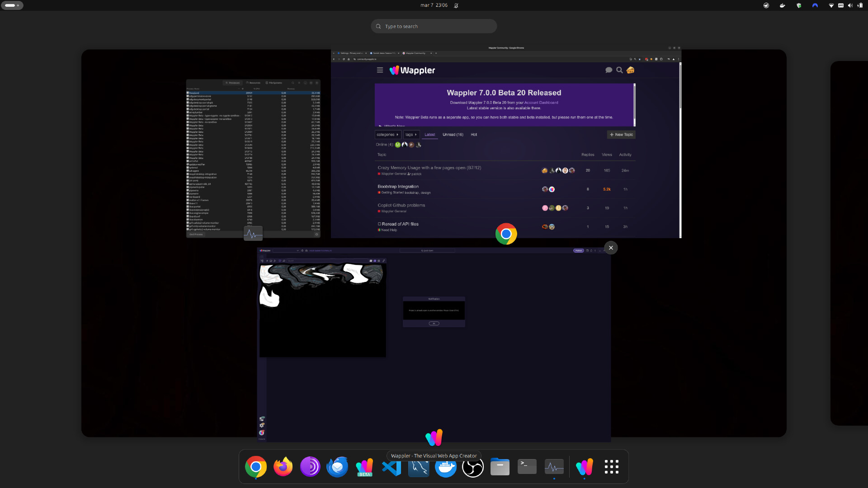
Task: Click the Quick Open field in Wappler
Action: (x=427, y=250)
